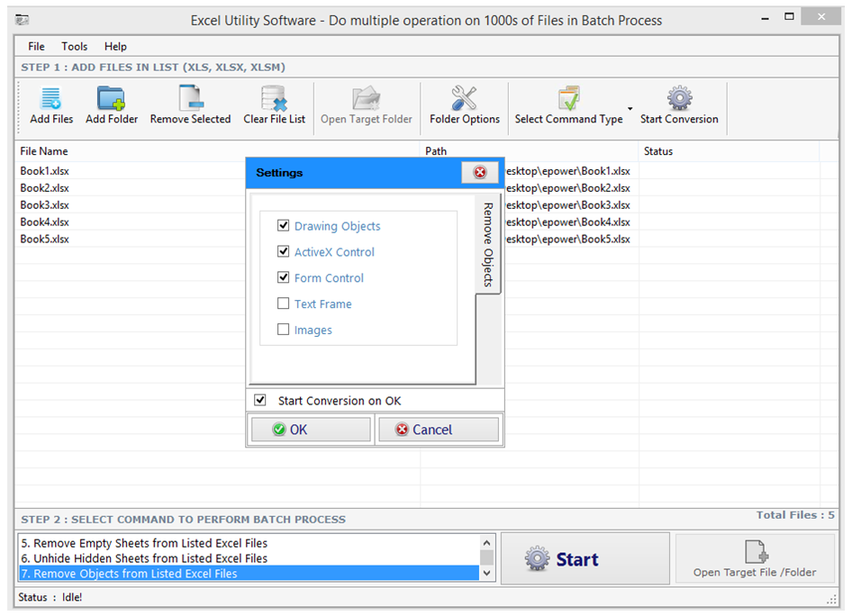Open the Tools menu
Screen dimensions: 852x616
(x=75, y=46)
